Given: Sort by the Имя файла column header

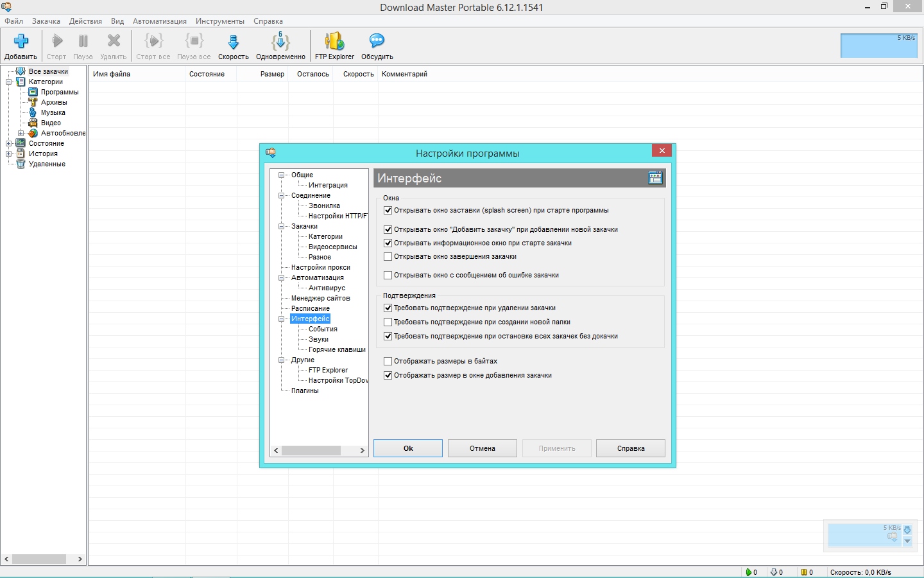Looking at the screenshot, I should (137, 74).
